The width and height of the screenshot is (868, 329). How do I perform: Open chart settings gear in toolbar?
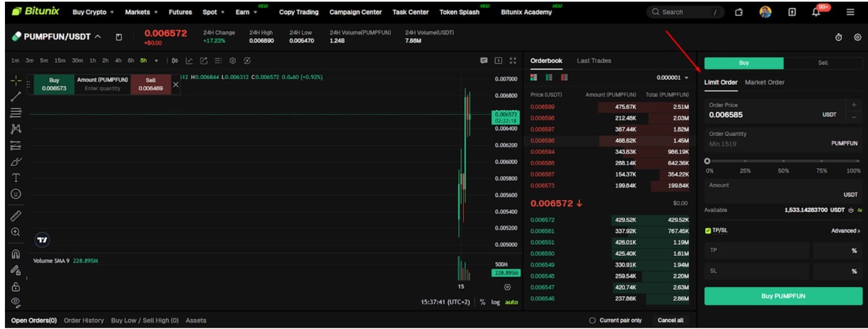click(x=233, y=61)
